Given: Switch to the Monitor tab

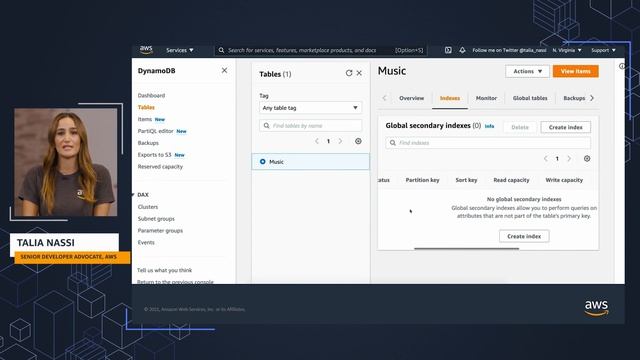Looking at the screenshot, I should click(x=486, y=98).
